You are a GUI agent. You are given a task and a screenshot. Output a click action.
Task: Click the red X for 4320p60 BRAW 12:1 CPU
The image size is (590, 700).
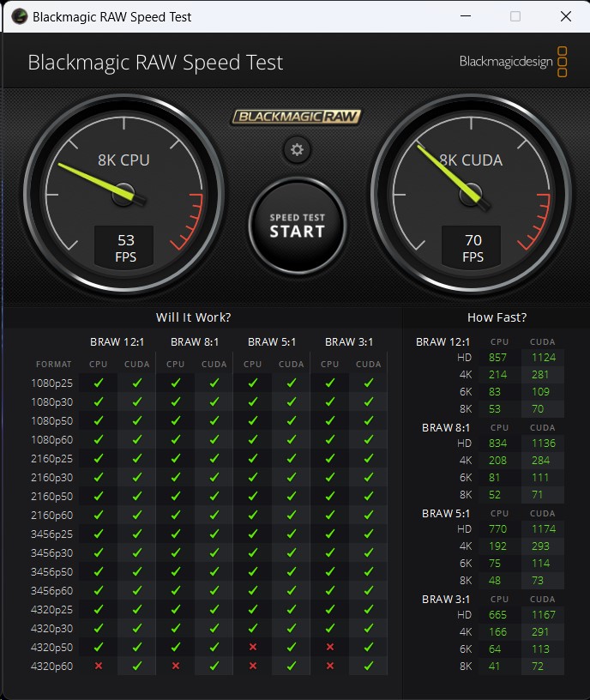click(x=99, y=666)
